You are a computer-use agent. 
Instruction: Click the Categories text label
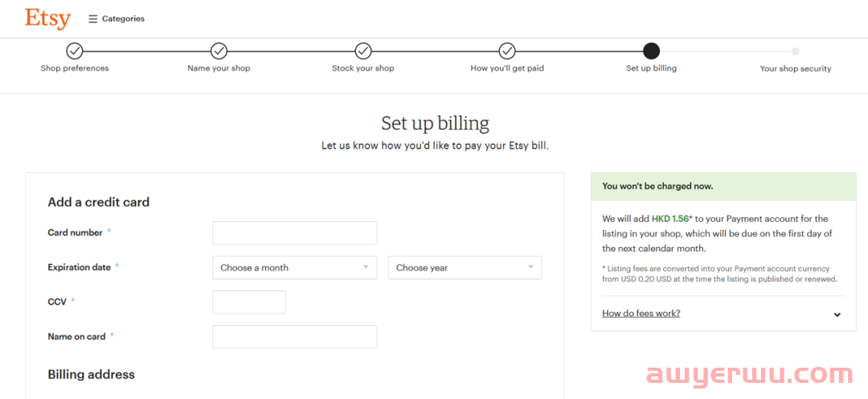tap(124, 19)
